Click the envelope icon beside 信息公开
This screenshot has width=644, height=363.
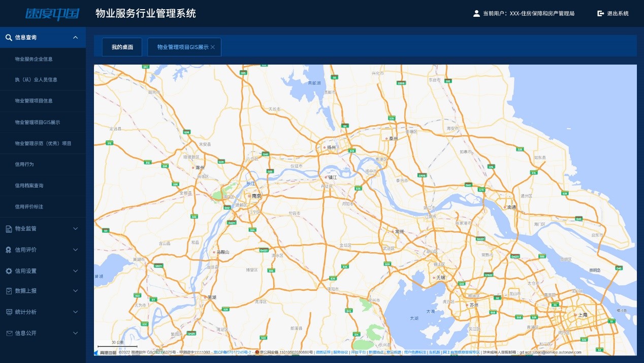click(9, 333)
